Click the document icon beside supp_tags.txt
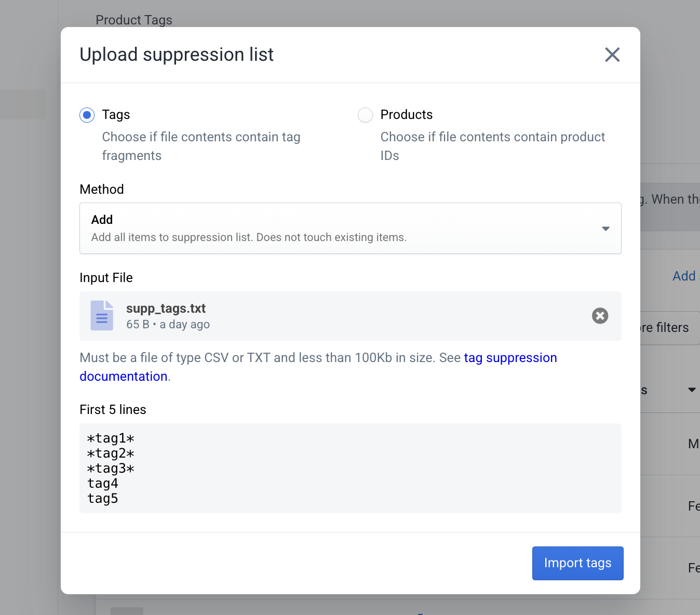The width and height of the screenshot is (700, 615). pyautogui.click(x=102, y=315)
